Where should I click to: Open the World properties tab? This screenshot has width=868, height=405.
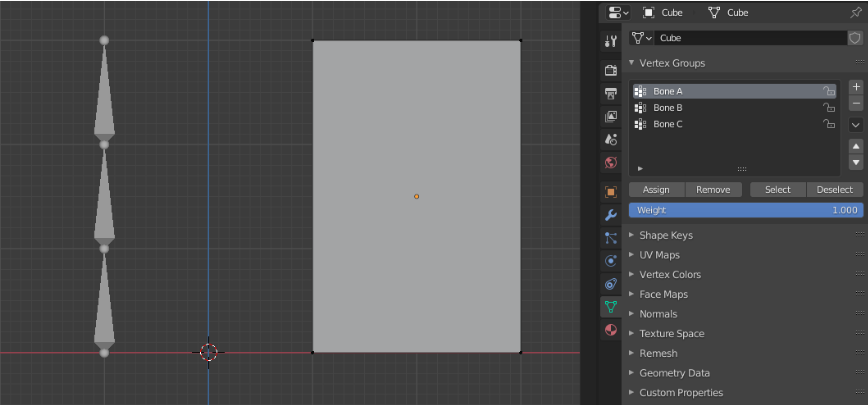(x=611, y=163)
